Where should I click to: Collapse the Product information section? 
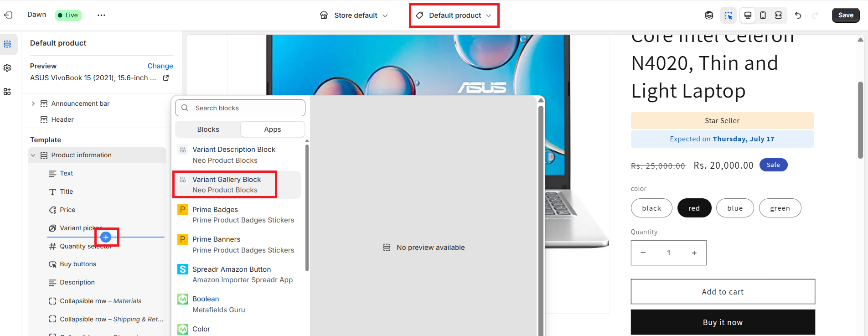pos(33,155)
